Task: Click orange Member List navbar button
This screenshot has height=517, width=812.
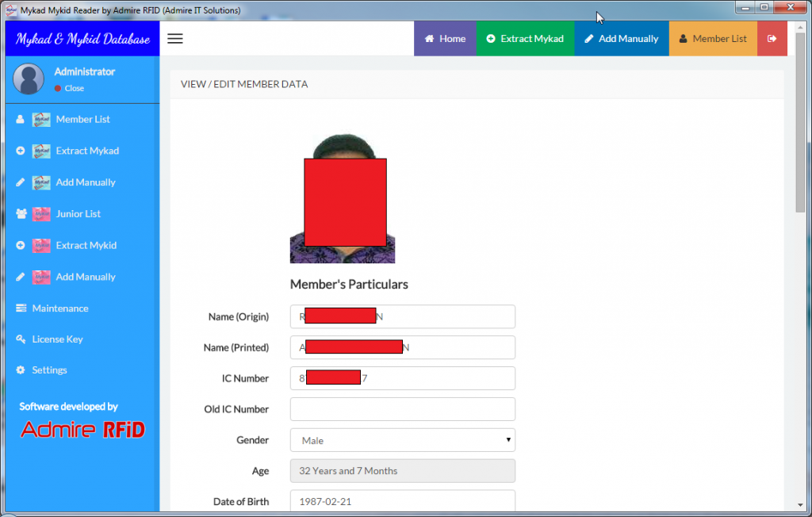Action: tap(713, 39)
